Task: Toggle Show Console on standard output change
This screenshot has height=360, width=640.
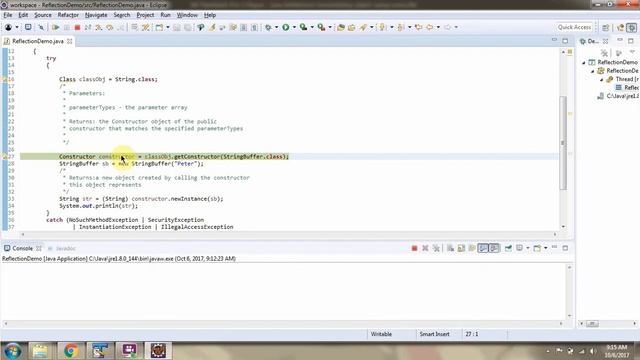Action: [483, 248]
